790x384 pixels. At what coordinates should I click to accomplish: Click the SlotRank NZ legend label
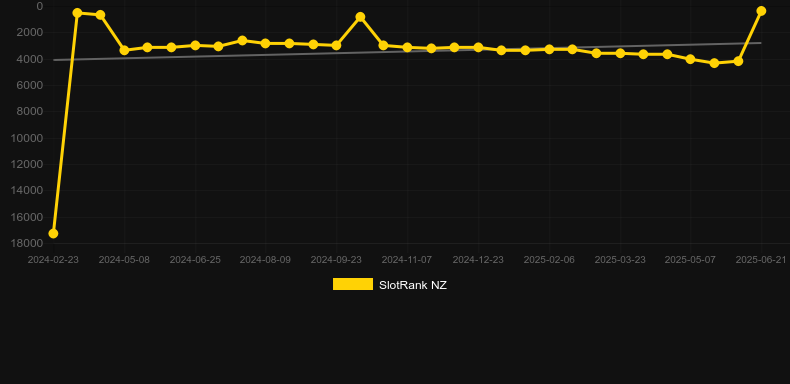tap(413, 285)
